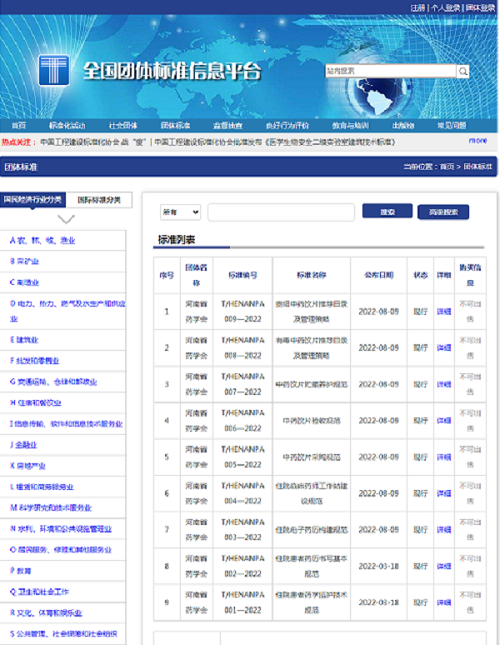Click the 2022-03-18 date in row 8
500x645 pixels.
coord(379,566)
